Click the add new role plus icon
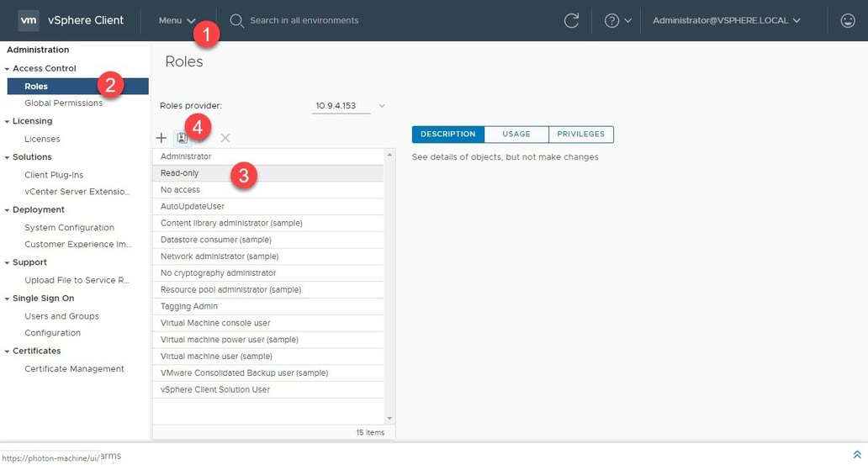868x465 pixels. (161, 138)
